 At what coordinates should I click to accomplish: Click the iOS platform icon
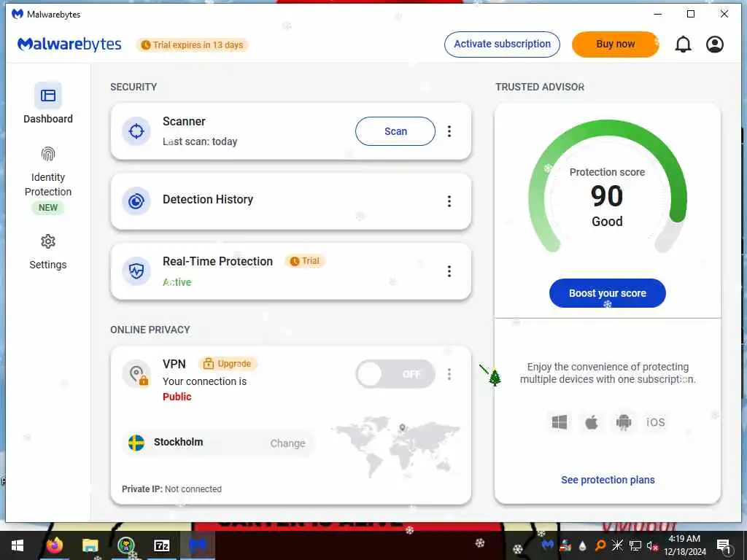[x=656, y=422]
